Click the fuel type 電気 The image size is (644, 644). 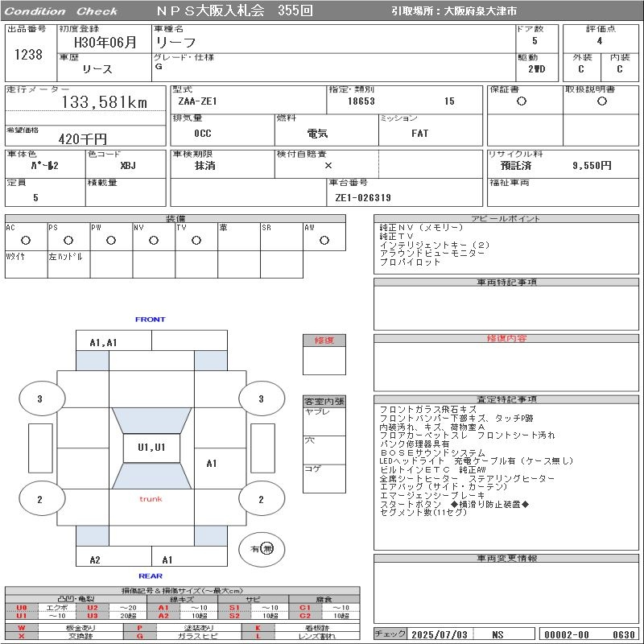(x=317, y=133)
